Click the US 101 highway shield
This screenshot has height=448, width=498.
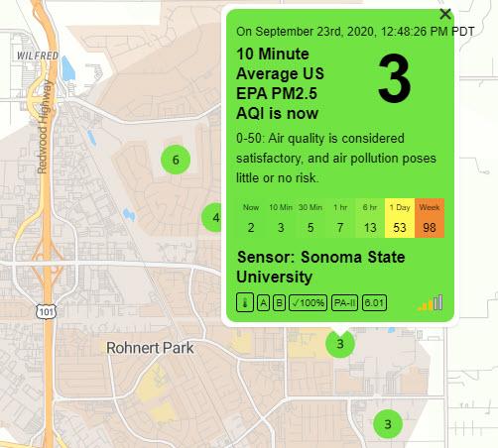pos(47,311)
